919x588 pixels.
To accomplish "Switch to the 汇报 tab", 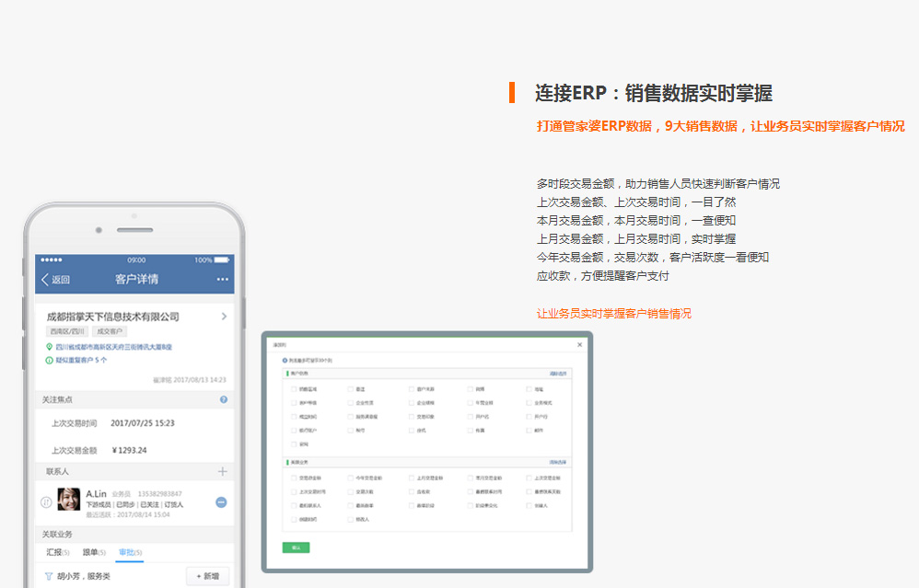I will pyautogui.click(x=57, y=552).
